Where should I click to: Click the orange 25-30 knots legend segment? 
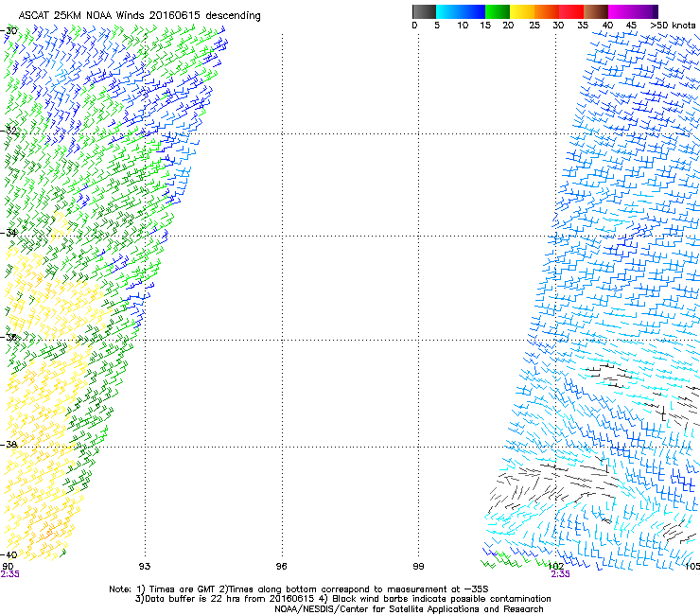[547, 11]
